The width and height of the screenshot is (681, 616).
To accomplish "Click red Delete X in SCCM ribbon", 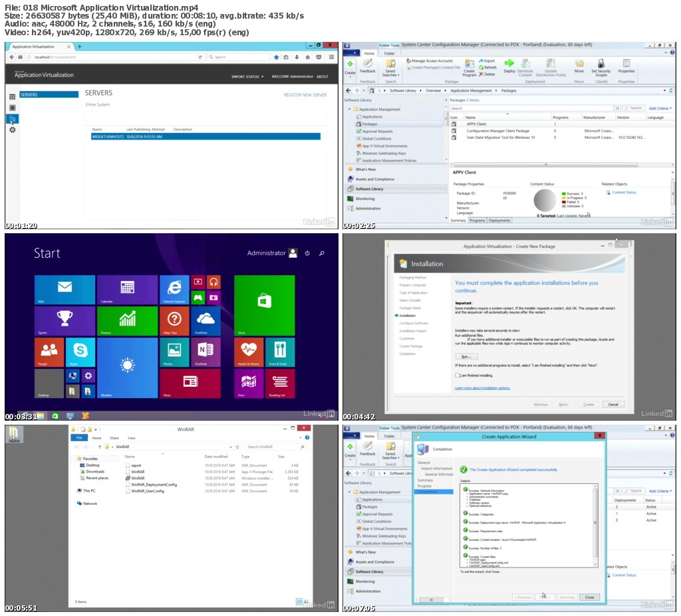I will click(x=487, y=74).
